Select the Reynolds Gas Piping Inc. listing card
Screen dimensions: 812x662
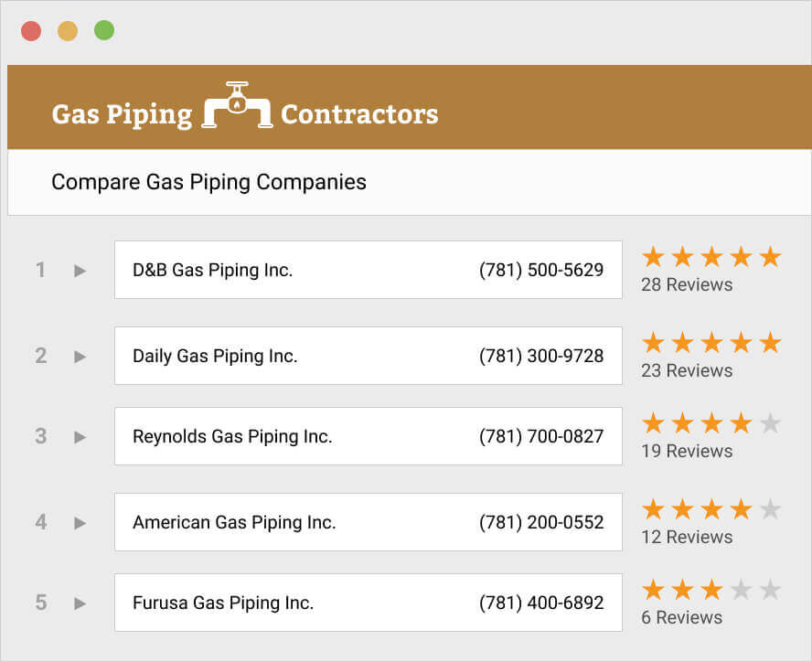(368, 436)
